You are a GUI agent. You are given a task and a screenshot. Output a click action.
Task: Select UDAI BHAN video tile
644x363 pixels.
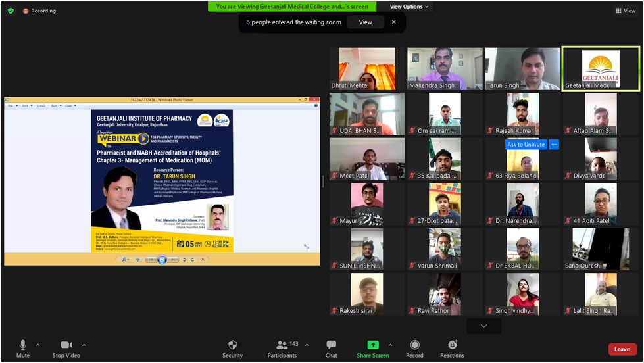[x=367, y=114]
